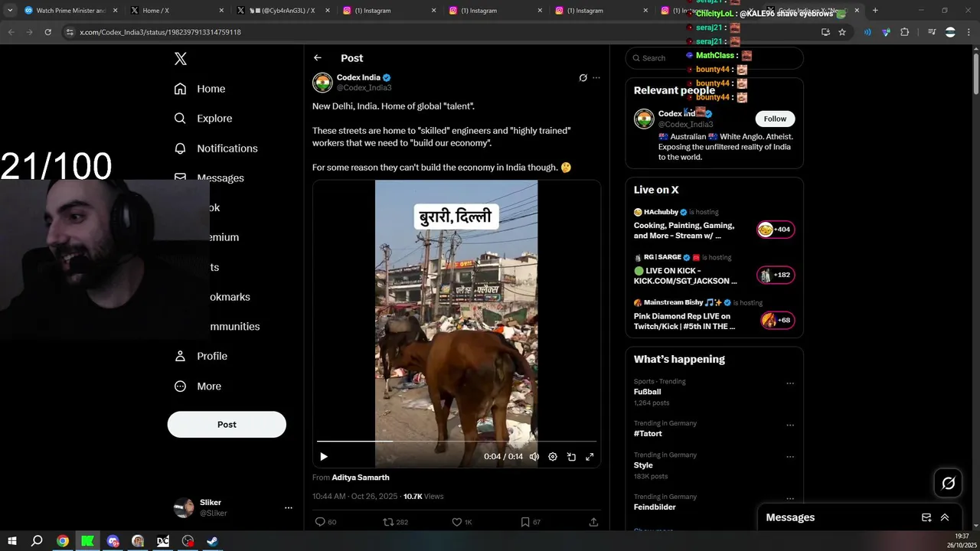This screenshot has width=980, height=551.
Task: Open Mainstream Bishy's Pink Diamond Rep live
Action: pyautogui.click(x=714, y=315)
